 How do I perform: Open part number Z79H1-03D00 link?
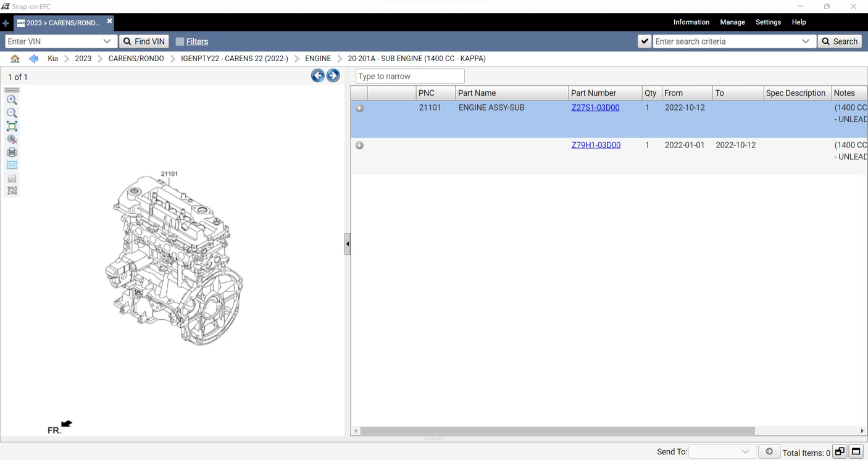coord(596,145)
